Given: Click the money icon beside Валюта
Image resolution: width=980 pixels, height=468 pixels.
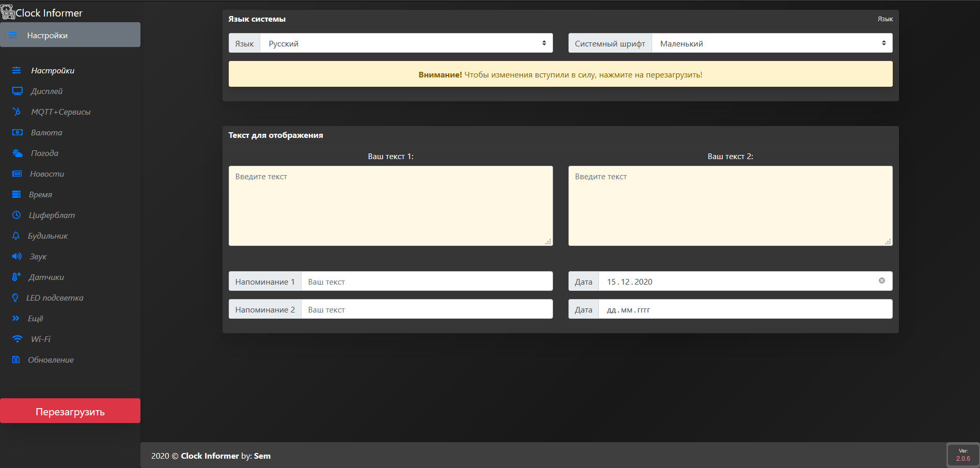Looking at the screenshot, I should [17, 132].
